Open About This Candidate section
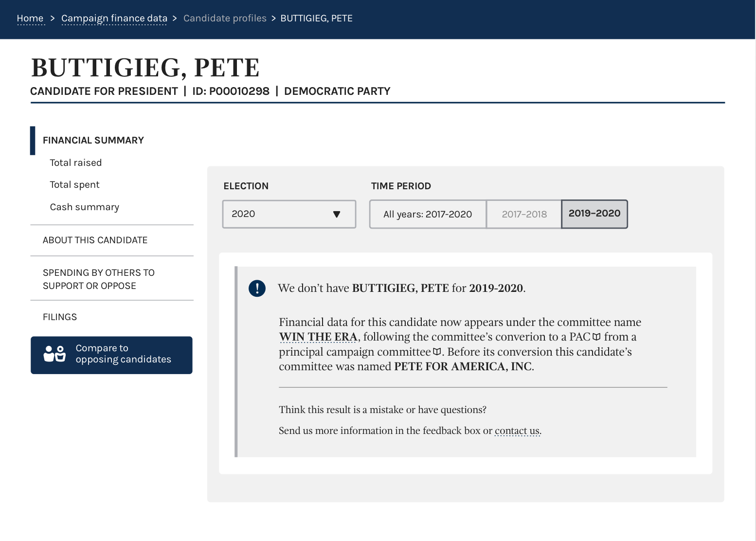The image size is (756, 541). coord(95,240)
